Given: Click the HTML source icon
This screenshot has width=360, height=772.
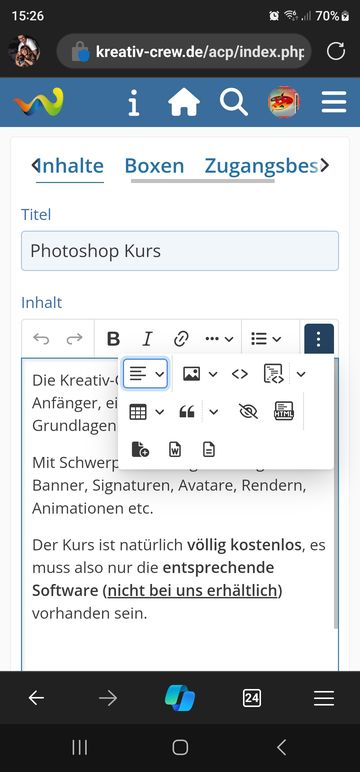Looking at the screenshot, I should point(284,411).
